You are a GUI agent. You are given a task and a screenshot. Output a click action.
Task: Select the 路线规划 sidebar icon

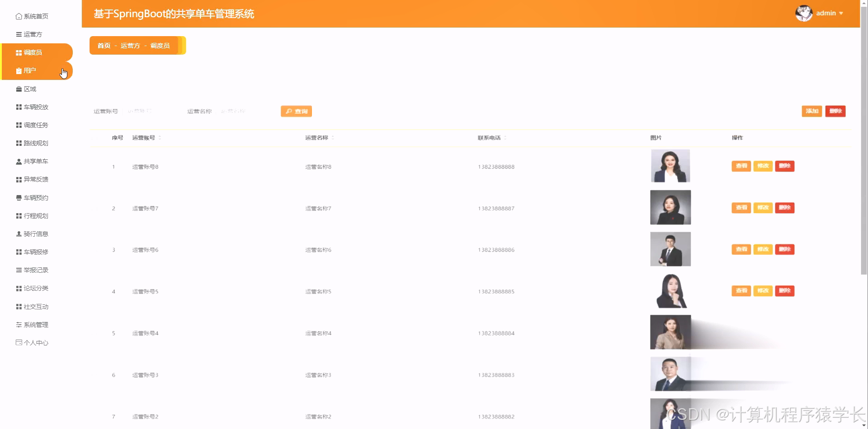(x=18, y=143)
